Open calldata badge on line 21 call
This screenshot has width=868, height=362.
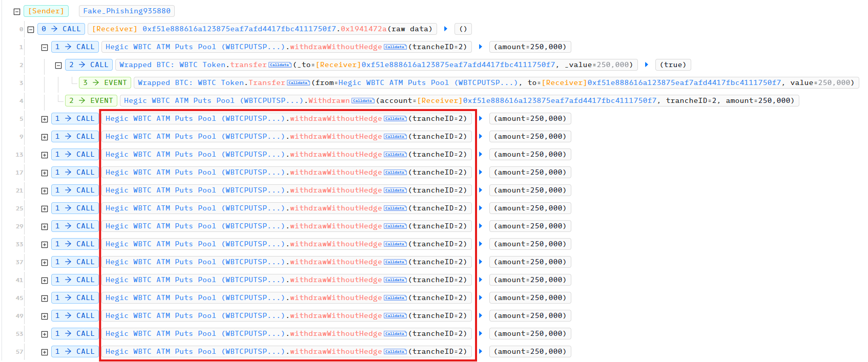point(395,190)
